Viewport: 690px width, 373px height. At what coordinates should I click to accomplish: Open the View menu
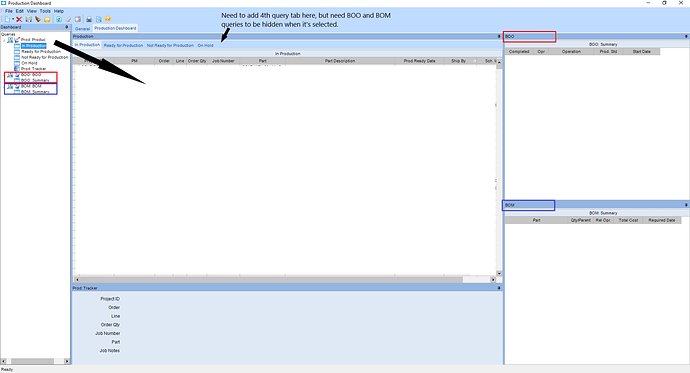[32, 11]
